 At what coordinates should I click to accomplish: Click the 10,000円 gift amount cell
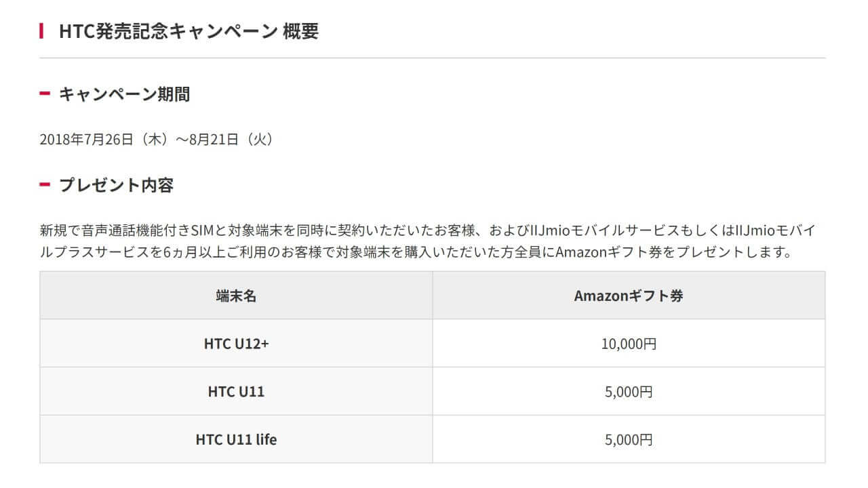click(x=629, y=344)
